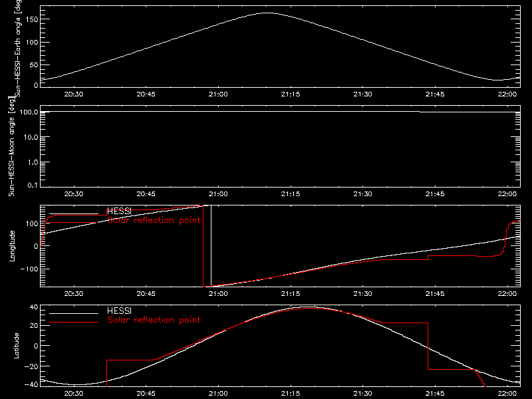Click the 10.0 tick on the Moon angle axis
532x399 pixels.
pyautogui.click(x=31, y=137)
